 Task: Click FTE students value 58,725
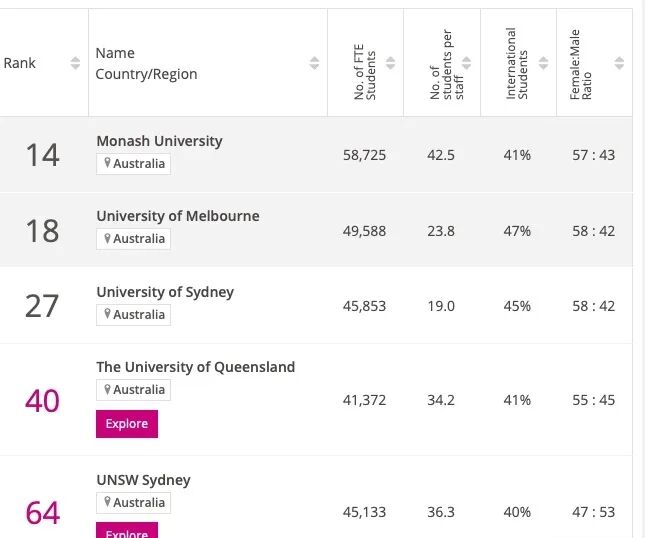point(364,155)
